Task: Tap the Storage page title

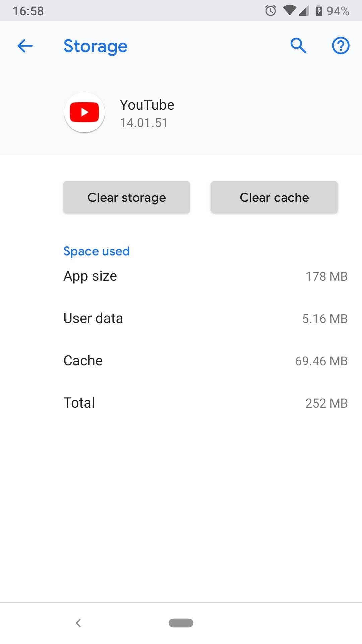Action: pyautogui.click(x=96, y=46)
